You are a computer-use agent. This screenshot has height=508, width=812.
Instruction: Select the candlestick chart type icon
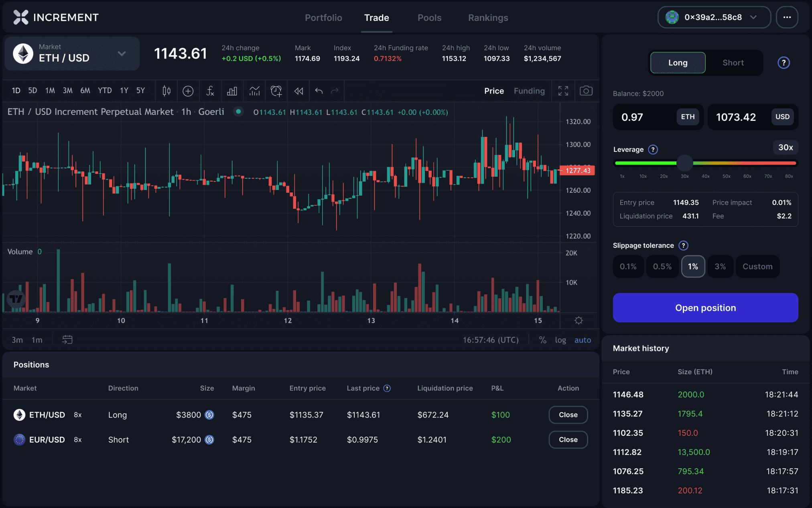pos(166,91)
